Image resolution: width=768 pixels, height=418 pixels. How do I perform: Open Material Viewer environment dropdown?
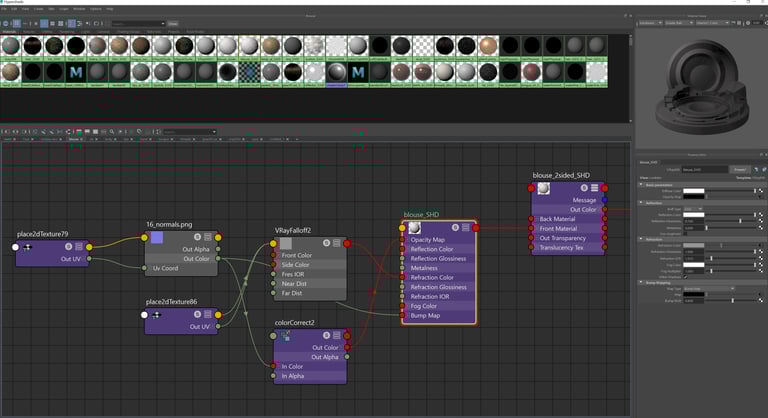(713, 23)
